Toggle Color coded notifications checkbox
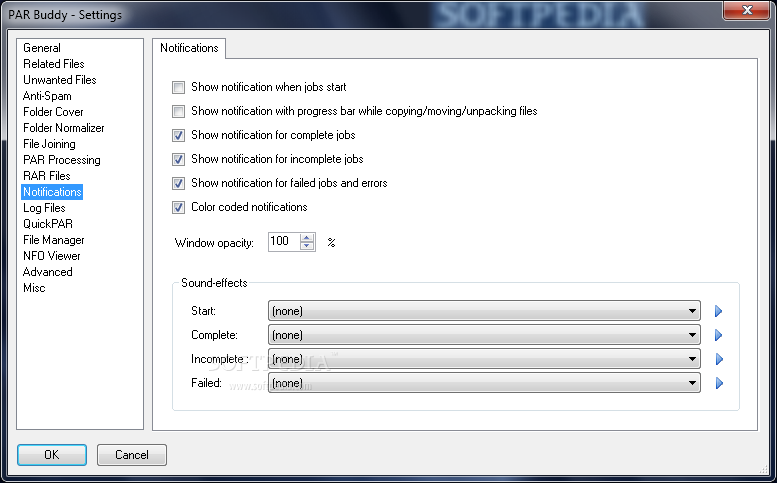This screenshot has height=483, width=777. pos(178,207)
